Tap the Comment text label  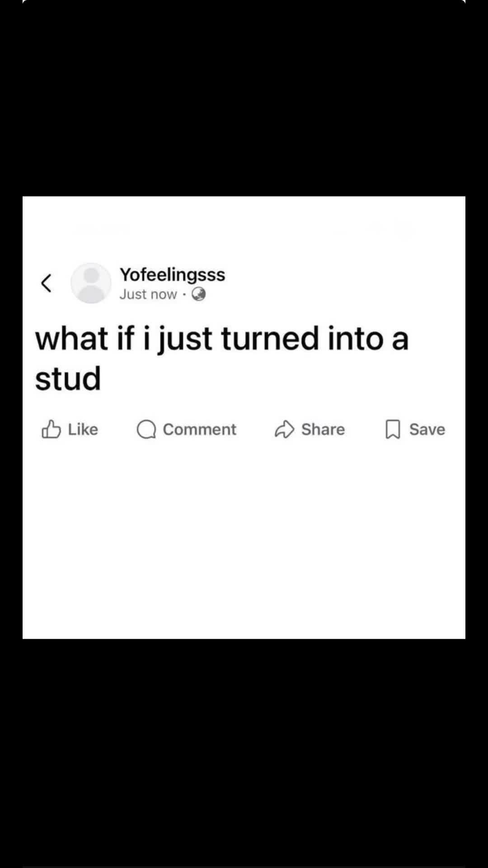click(199, 429)
